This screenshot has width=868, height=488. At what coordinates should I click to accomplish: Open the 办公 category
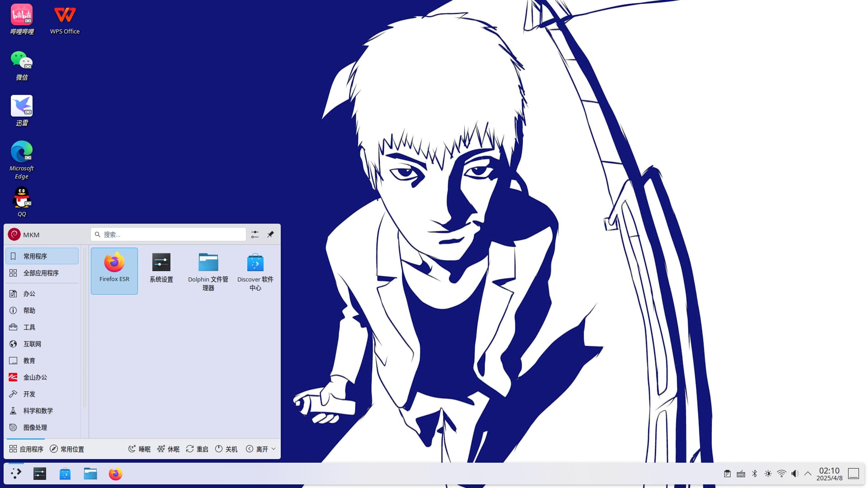click(x=42, y=294)
